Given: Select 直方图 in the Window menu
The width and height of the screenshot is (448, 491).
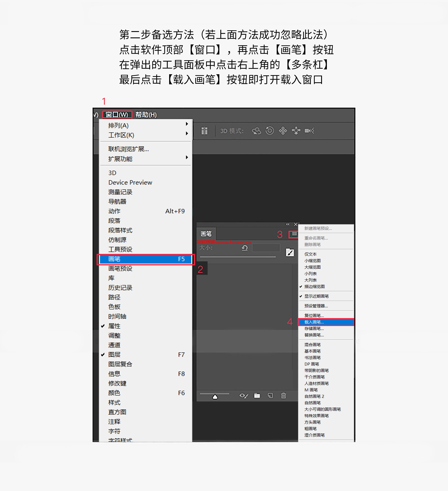Looking at the screenshot, I should click(x=146, y=412).
